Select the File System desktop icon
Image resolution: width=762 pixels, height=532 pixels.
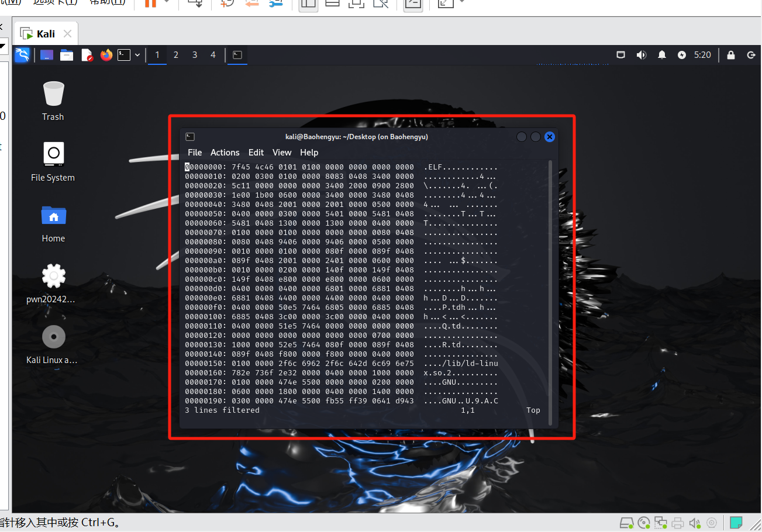53,162
